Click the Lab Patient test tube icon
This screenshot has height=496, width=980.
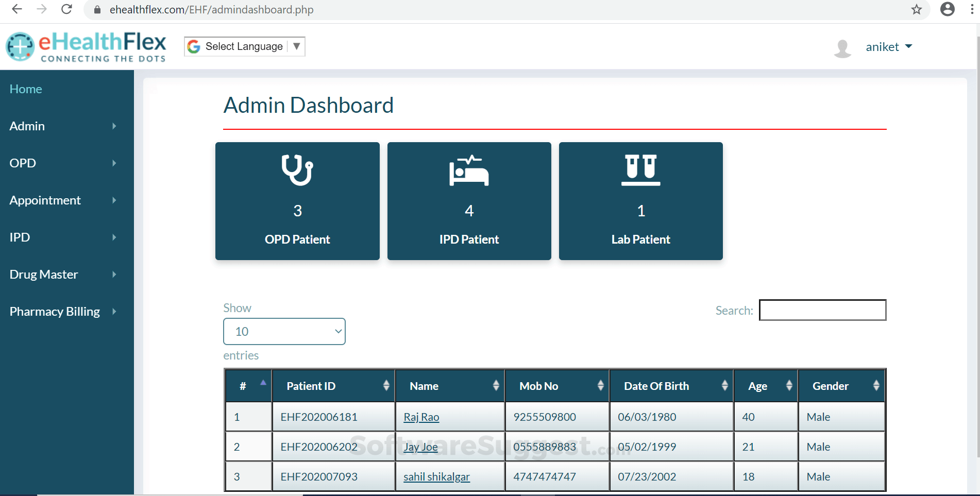(x=640, y=170)
